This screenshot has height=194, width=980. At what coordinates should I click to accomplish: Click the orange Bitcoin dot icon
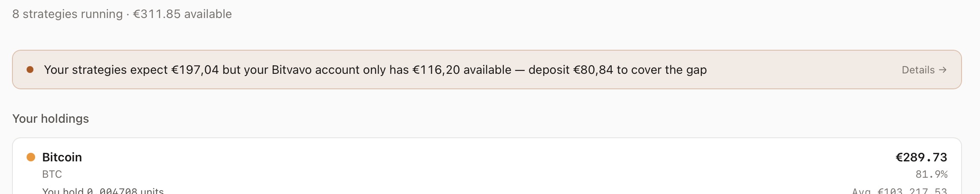(x=31, y=157)
